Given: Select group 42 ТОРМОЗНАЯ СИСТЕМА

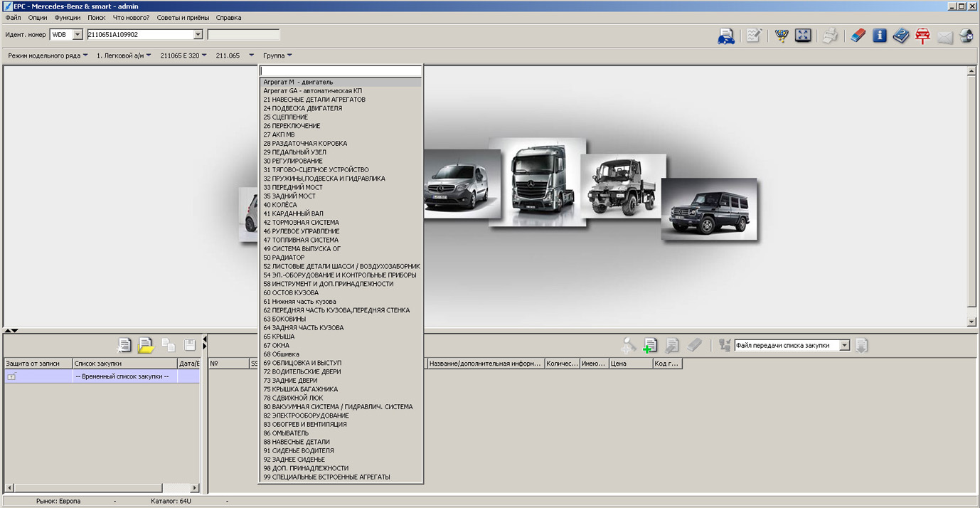Looking at the screenshot, I should tap(301, 223).
